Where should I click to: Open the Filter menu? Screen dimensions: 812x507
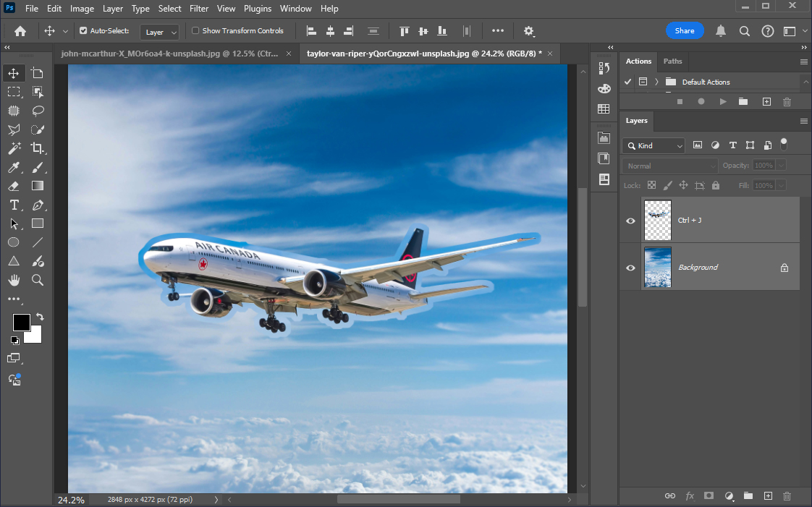tap(199, 9)
